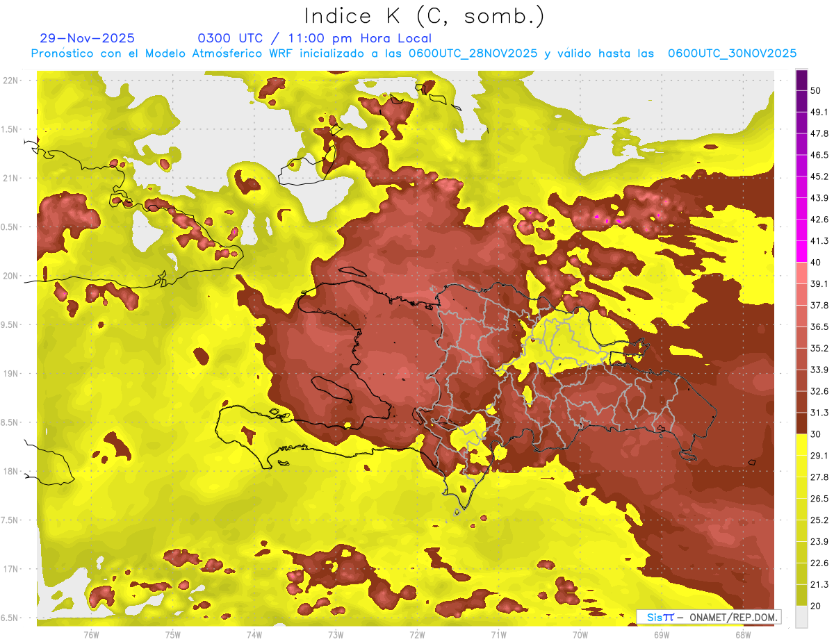
Task: Click the dark brown colorbar segment between 30 and 31.3
Action: pyautogui.click(x=801, y=423)
